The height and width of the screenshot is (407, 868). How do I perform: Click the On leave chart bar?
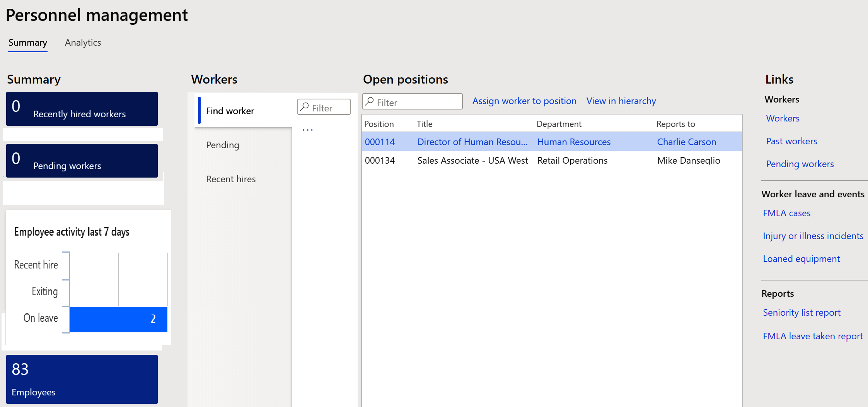coord(118,319)
